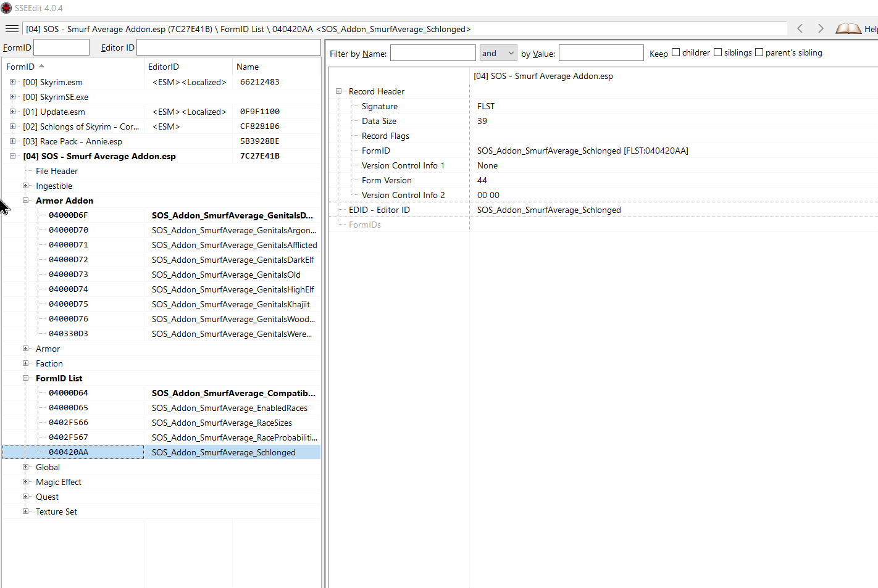Sort by the EditorID column header
Image resolution: width=878 pixels, height=588 pixels.
pos(188,67)
